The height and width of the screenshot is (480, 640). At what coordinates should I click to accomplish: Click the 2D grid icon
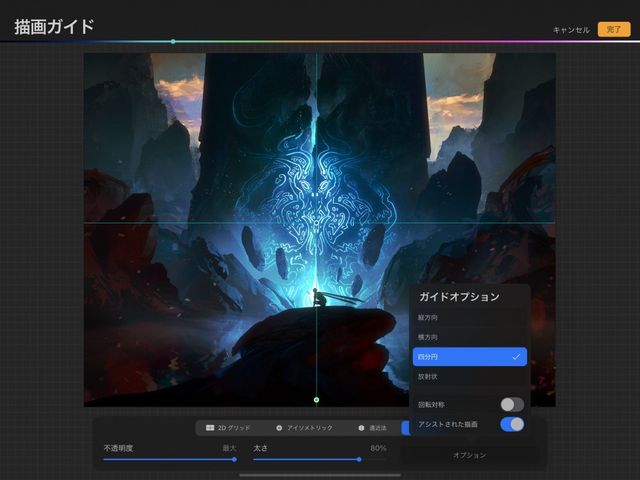210,428
